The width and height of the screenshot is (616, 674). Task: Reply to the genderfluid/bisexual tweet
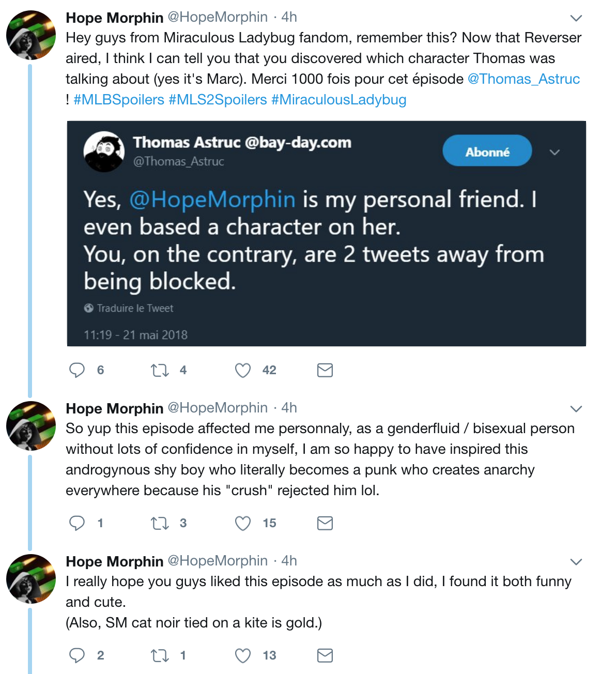[x=77, y=523]
